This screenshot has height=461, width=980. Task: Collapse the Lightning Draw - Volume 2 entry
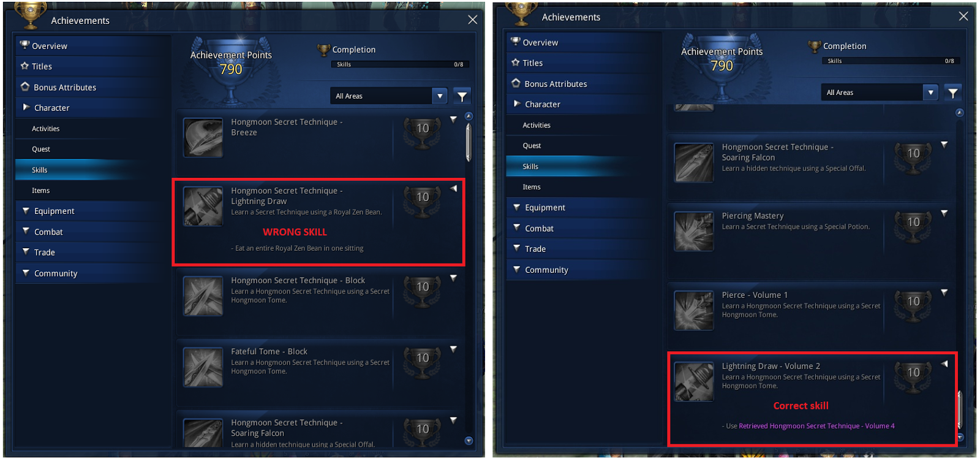tap(944, 364)
